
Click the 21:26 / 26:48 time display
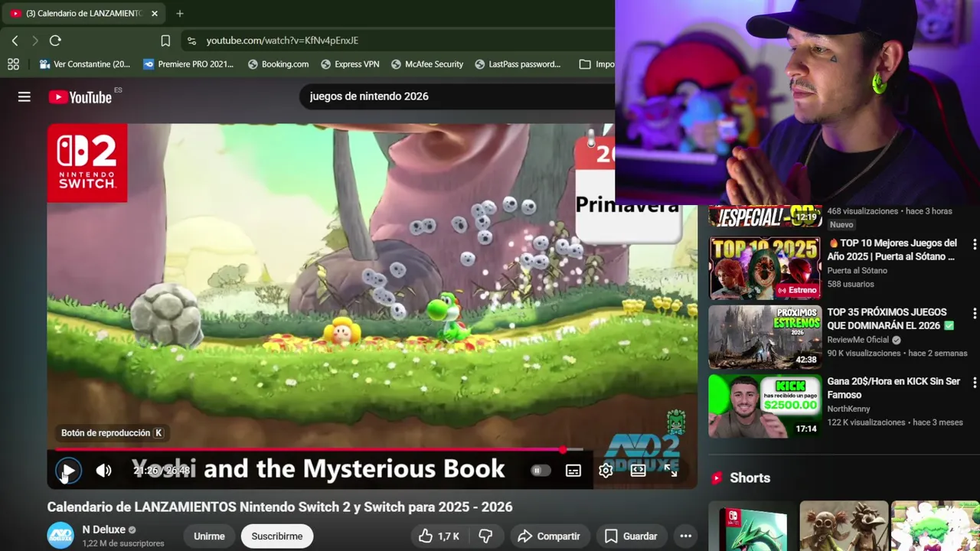[161, 471]
